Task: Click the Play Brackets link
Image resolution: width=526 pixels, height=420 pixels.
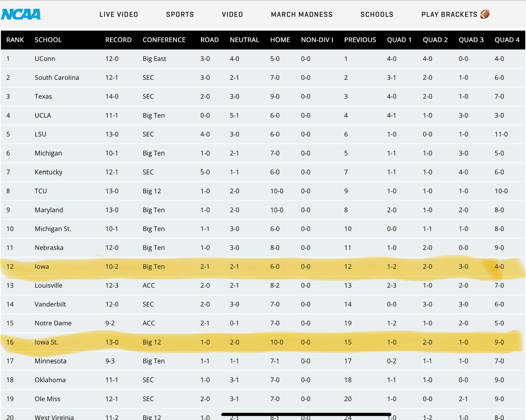Action: 449,14
